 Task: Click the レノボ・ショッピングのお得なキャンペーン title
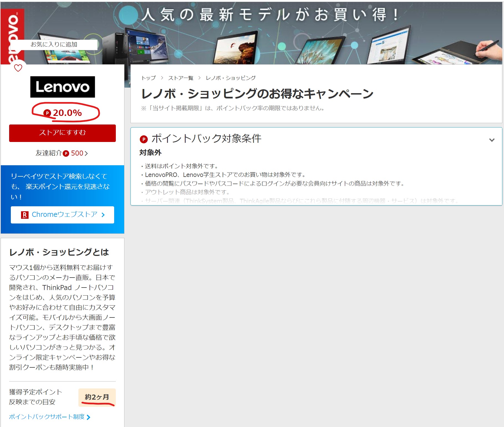pyautogui.click(x=257, y=94)
